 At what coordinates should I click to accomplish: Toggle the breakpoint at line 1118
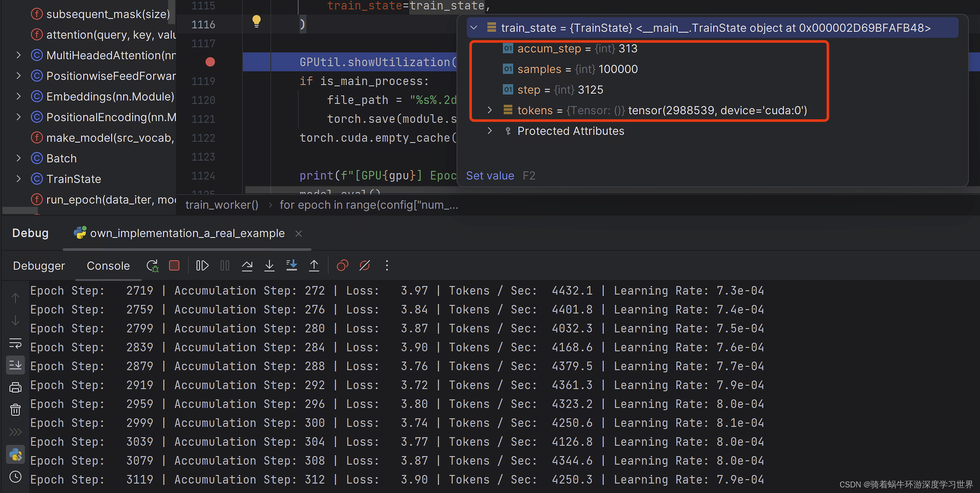click(210, 62)
